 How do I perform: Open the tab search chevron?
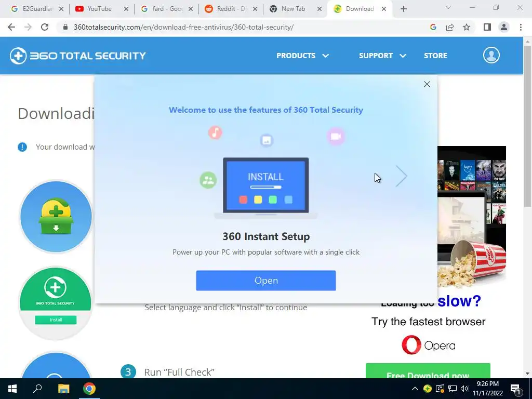(x=448, y=7)
